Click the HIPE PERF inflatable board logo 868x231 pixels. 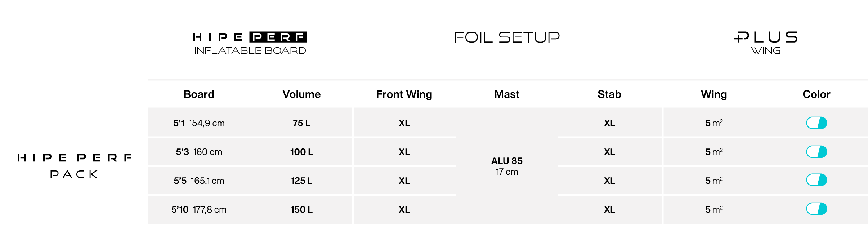coord(250,43)
